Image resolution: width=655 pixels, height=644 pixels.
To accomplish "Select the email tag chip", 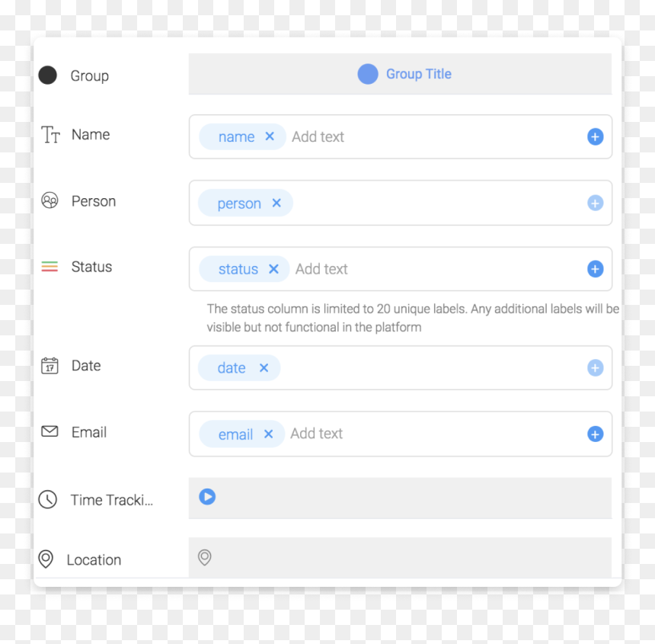I will click(242, 434).
